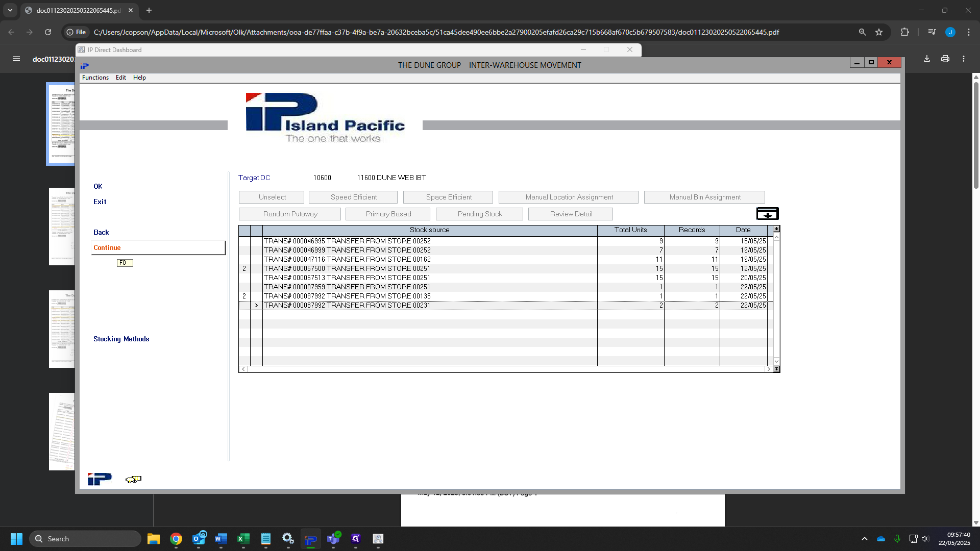The width and height of the screenshot is (980, 551).
Task: Open Chrome media control icon
Action: point(932,32)
